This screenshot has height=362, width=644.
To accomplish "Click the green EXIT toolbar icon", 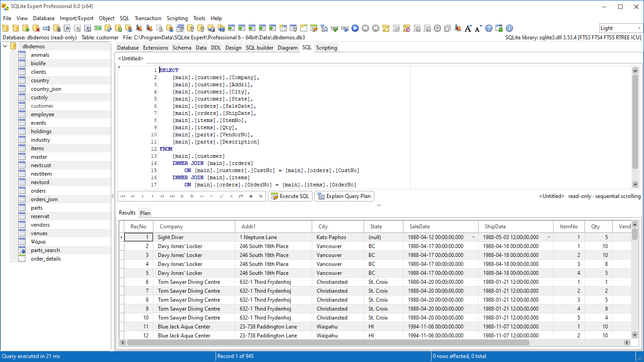I will (x=97, y=28).
